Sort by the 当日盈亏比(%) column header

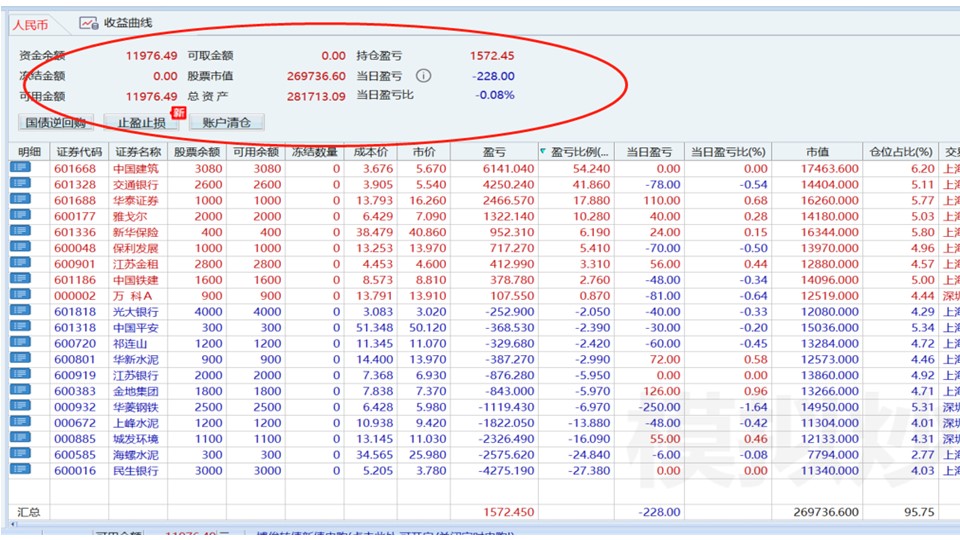(x=728, y=152)
